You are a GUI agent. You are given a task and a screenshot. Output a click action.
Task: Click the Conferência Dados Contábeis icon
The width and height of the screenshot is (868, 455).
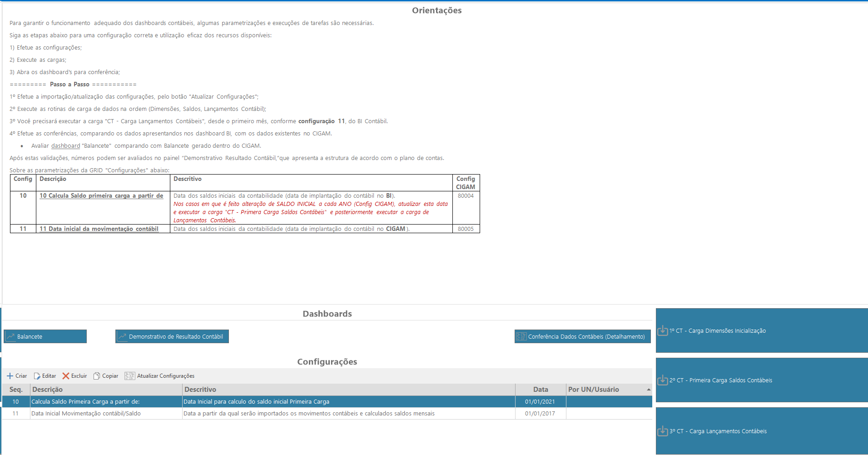coord(521,336)
